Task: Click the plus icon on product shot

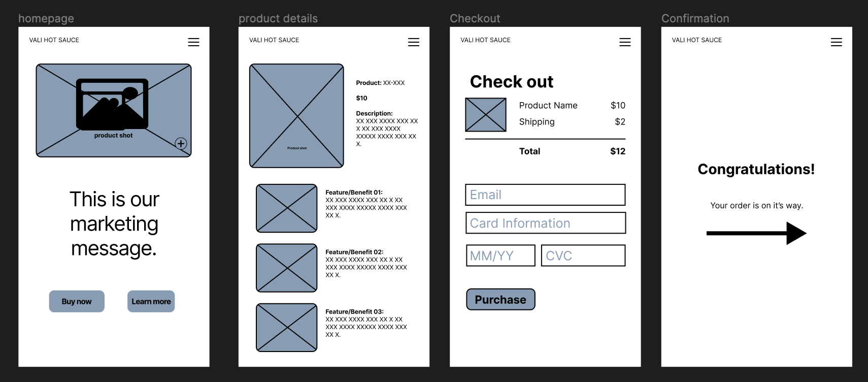Action: pyautogui.click(x=181, y=143)
